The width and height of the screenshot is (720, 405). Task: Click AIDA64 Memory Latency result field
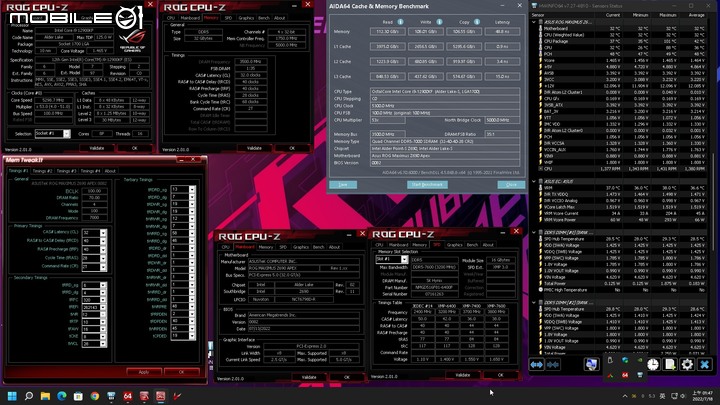[x=502, y=32]
